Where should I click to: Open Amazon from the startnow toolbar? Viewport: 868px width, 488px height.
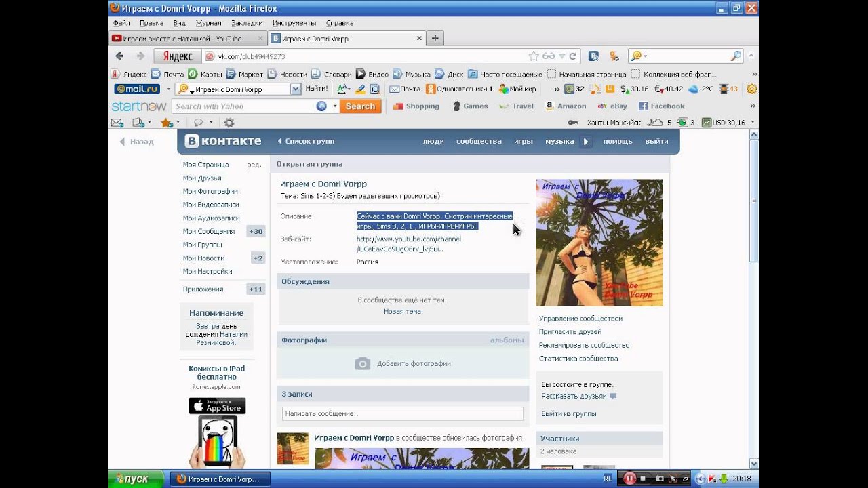565,106
